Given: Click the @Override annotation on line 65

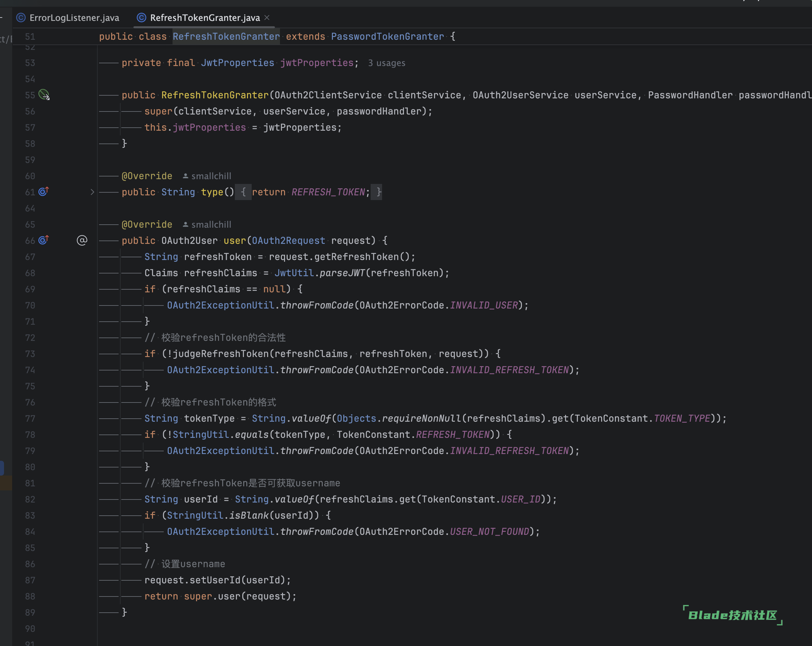Looking at the screenshot, I should (x=147, y=224).
